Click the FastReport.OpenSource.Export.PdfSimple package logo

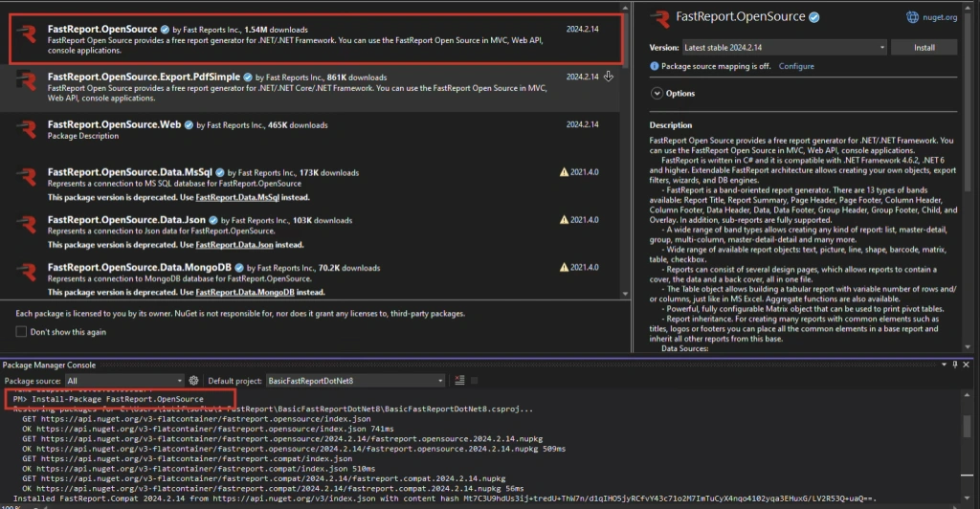[27, 80]
